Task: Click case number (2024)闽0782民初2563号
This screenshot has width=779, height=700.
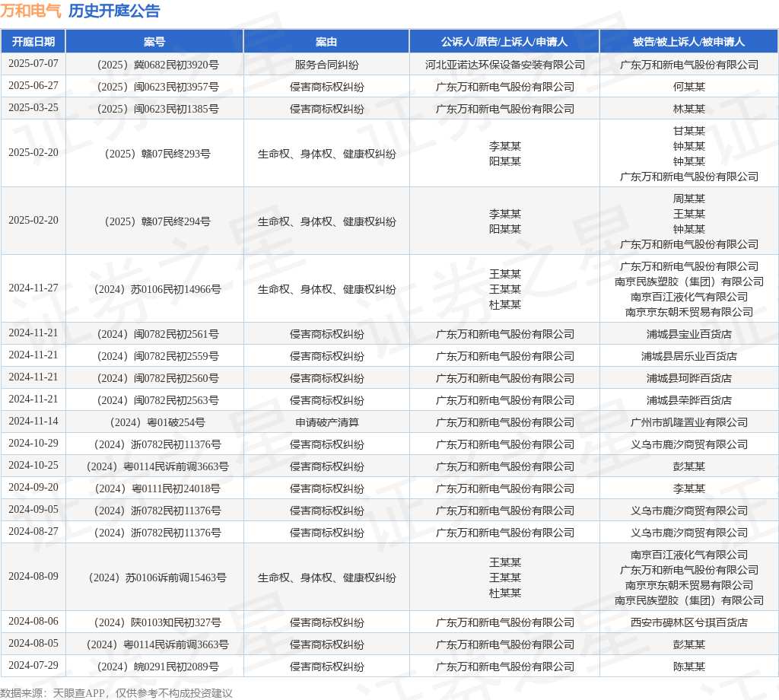Action: [157, 400]
